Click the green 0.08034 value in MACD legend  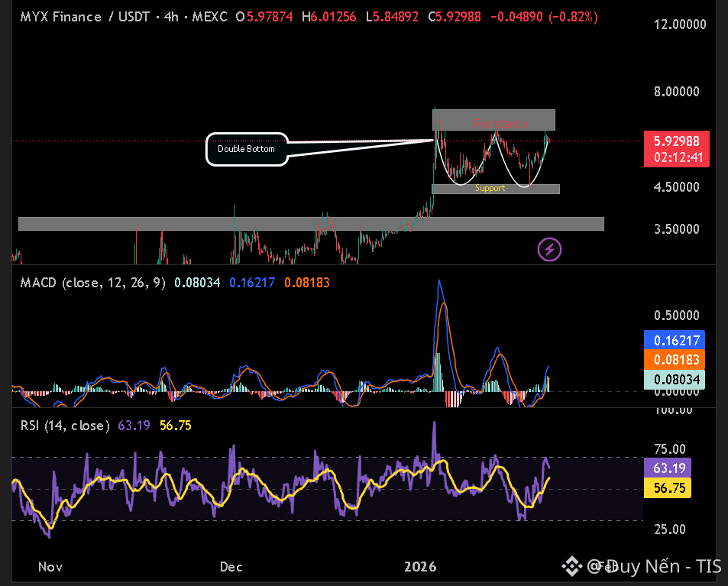(x=197, y=283)
